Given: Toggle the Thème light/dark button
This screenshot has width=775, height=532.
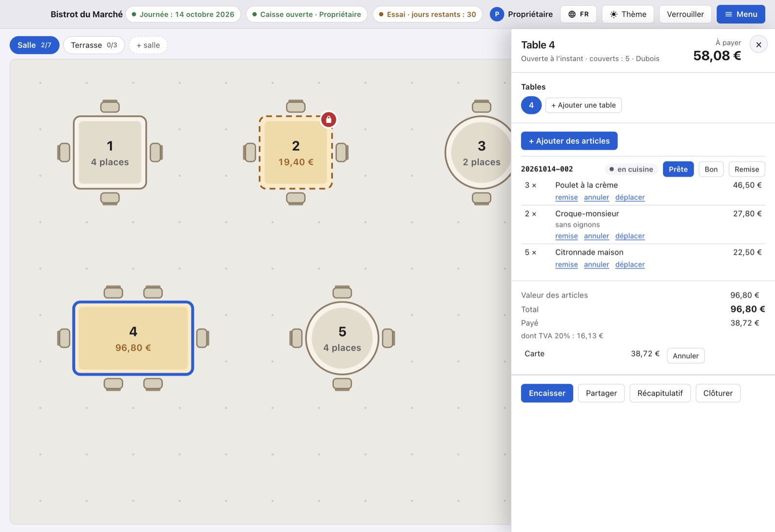Looking at the screenshot, I should click(x=628, y=14).
